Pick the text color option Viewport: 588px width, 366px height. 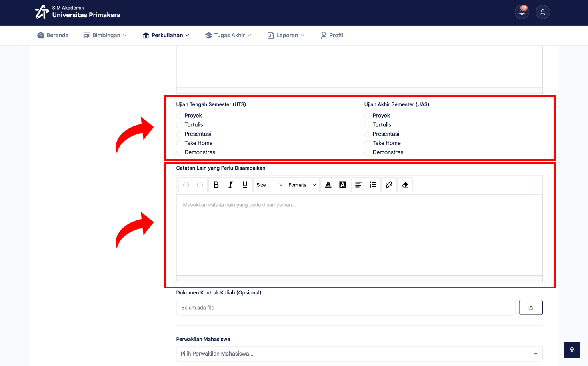coord(328,185)
